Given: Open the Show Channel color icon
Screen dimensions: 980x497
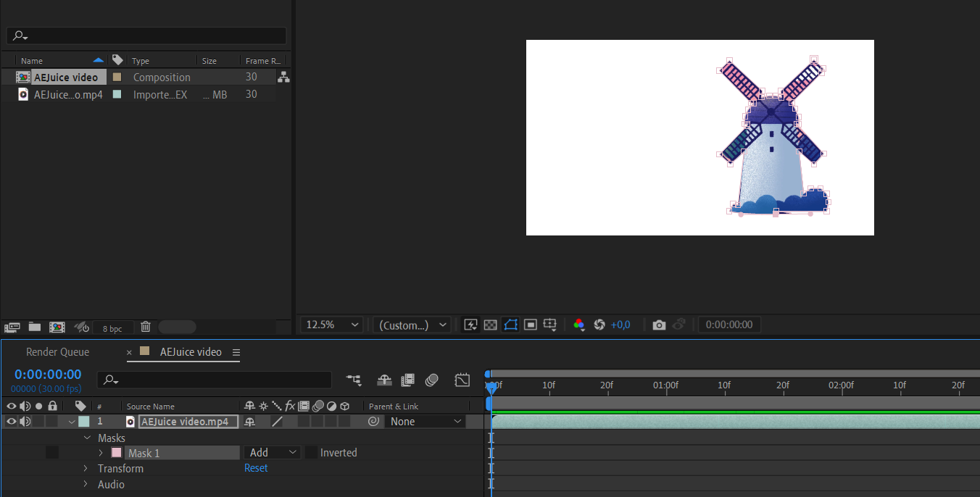Looking at the screenshot, I should pyautogui.click(x=578, y=325).
